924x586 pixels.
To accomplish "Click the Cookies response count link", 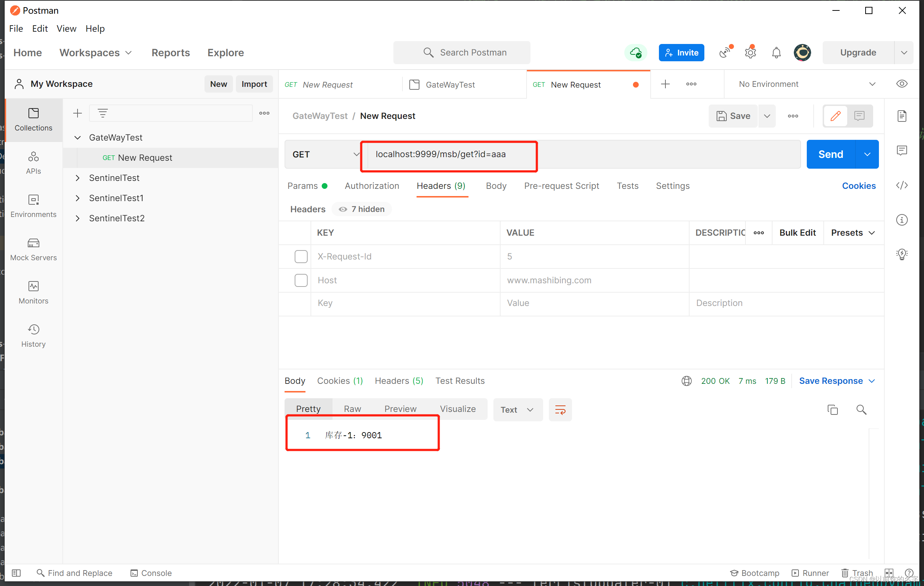I will pyautogui.click(x=340, y=381).
